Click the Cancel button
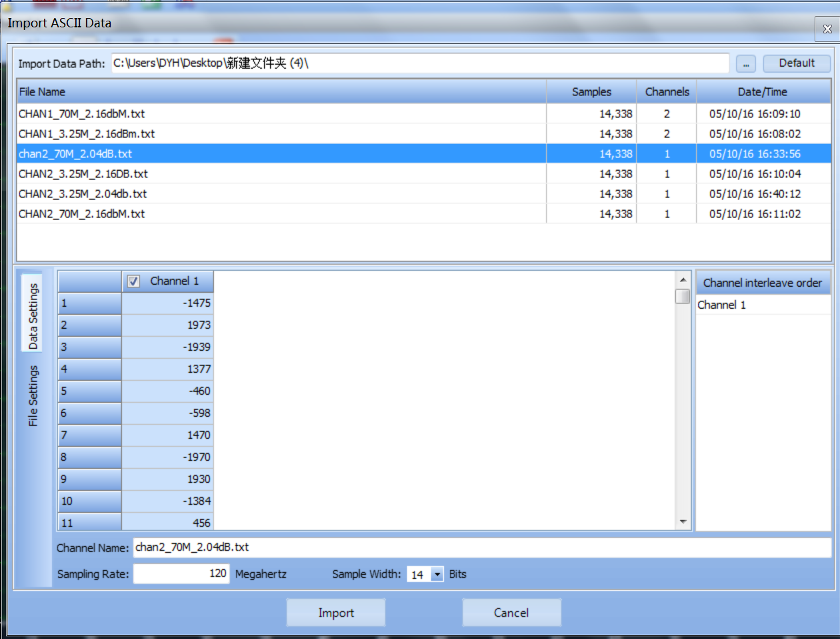Screen dimensions: 840x639 511,613
